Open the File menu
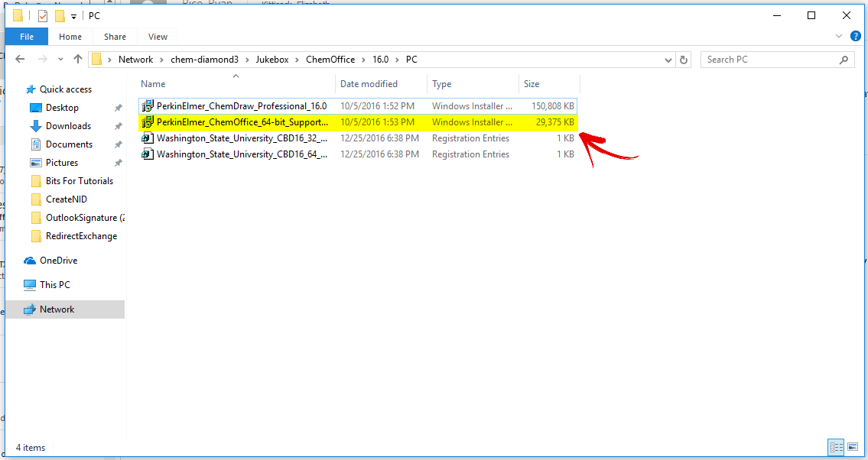The image size is (868, 460). point(27,37)
